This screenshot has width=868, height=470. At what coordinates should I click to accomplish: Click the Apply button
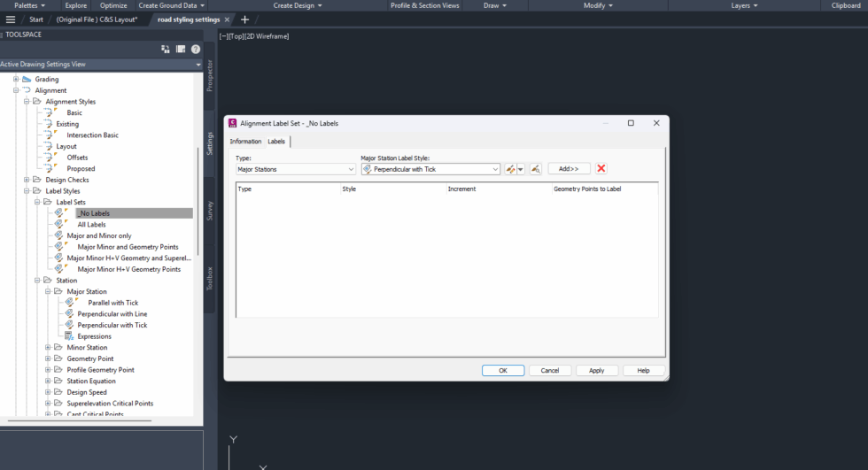pyautogui.click(x=596, y=371)
